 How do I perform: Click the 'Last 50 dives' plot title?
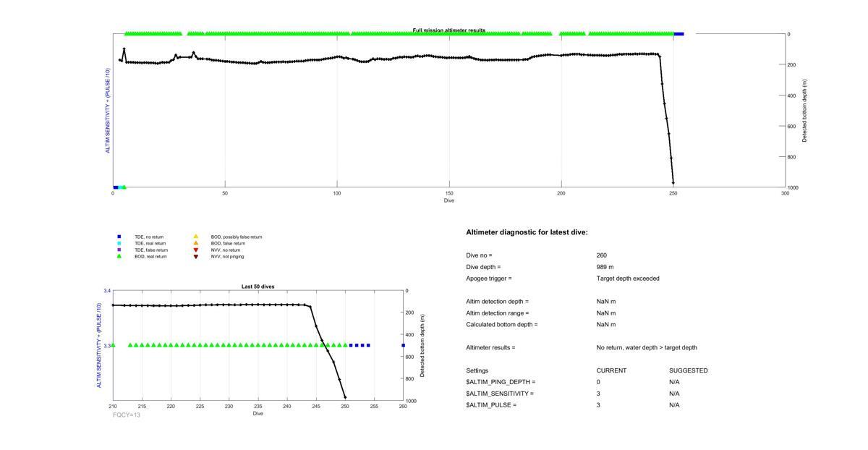(258, 286)
